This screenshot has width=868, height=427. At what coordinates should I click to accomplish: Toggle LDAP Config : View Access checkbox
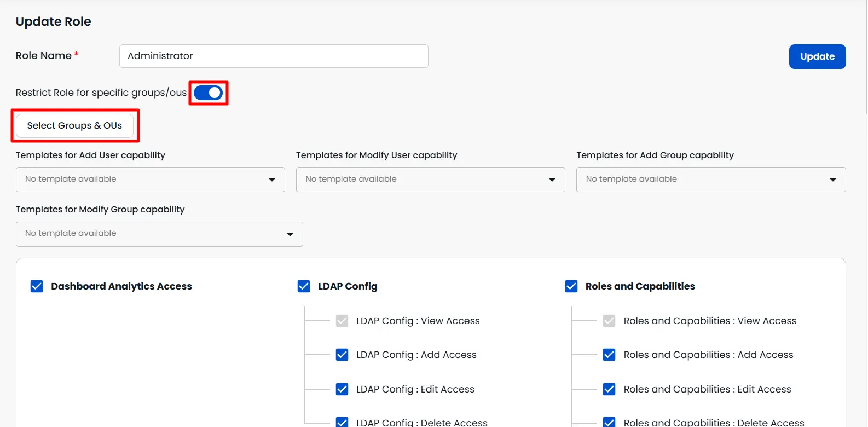(342, 321)
